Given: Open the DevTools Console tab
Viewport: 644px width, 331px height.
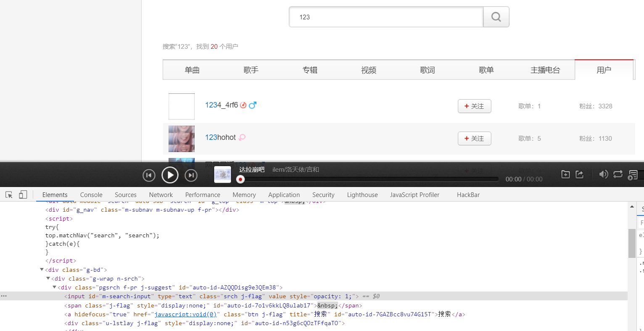Looking at the screenshot, I should point(91,195).
